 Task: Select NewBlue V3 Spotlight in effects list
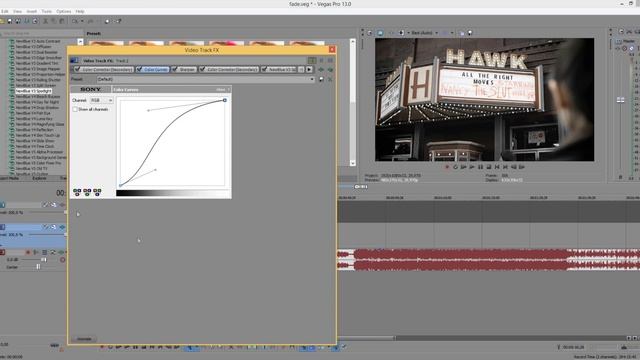pos(33,91)
